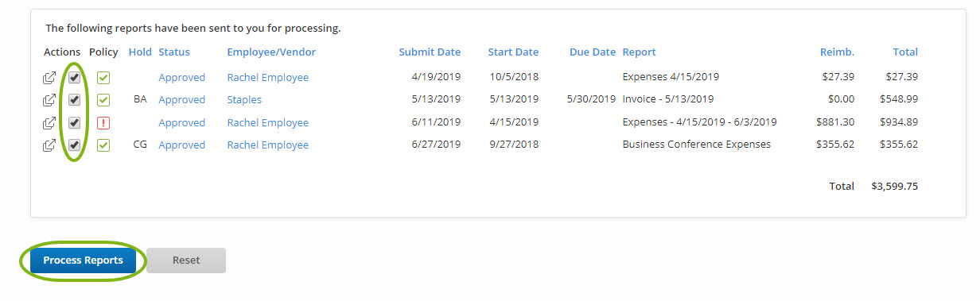Open the Expenses 4/15/2019 report via its action icon
The image size is (980, 301).
pyautogui.click(x=49, y=78)
